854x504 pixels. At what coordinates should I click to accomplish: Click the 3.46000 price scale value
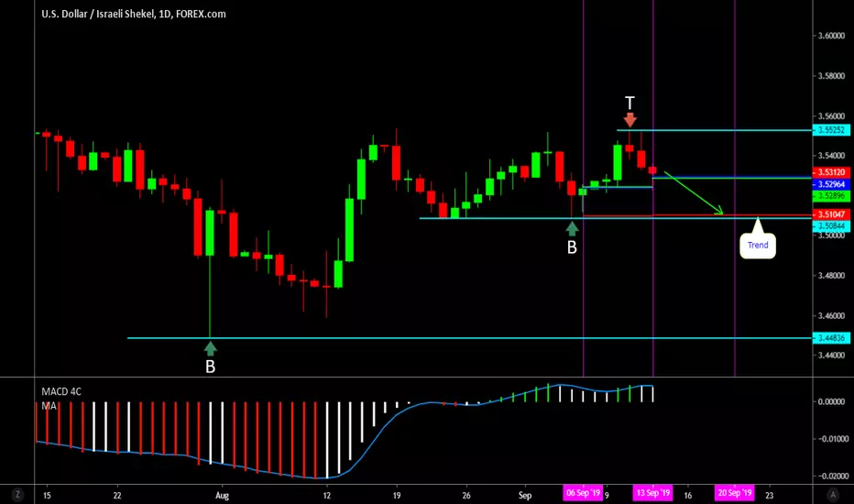pos(831,315)
